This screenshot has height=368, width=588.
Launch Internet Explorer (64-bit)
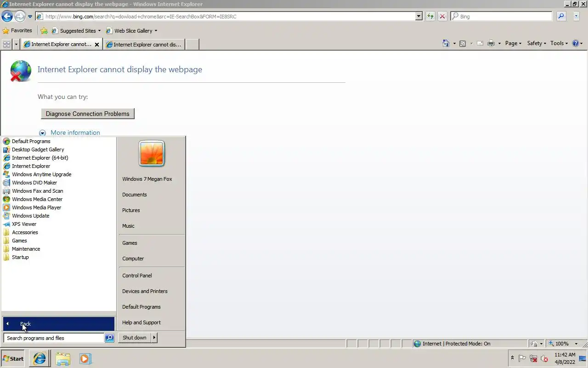[x=40, y=158]
